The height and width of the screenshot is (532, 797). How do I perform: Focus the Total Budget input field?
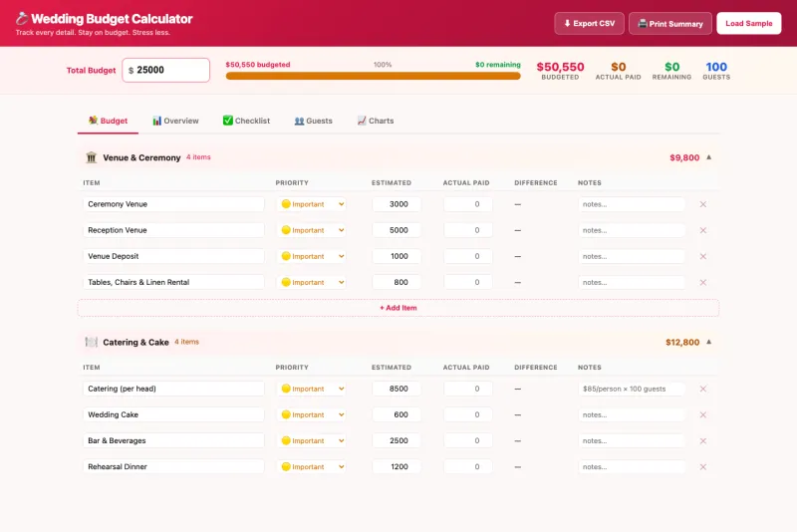click(x=170, y=70)
